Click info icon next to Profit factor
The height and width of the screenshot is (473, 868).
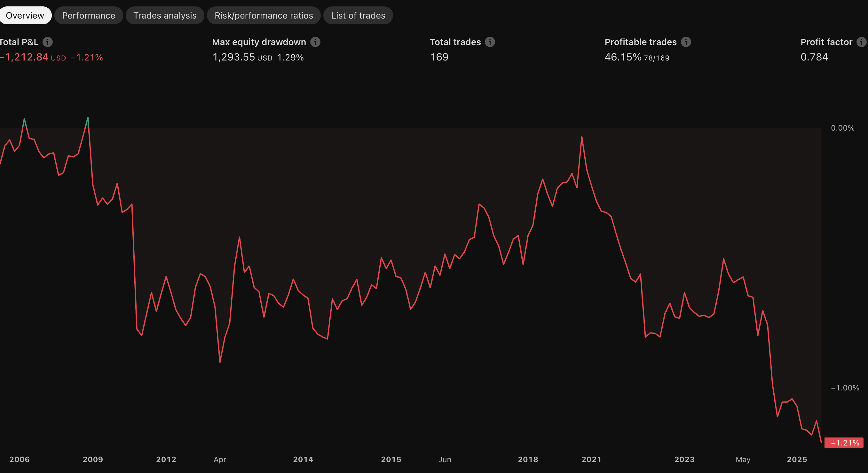862,42
